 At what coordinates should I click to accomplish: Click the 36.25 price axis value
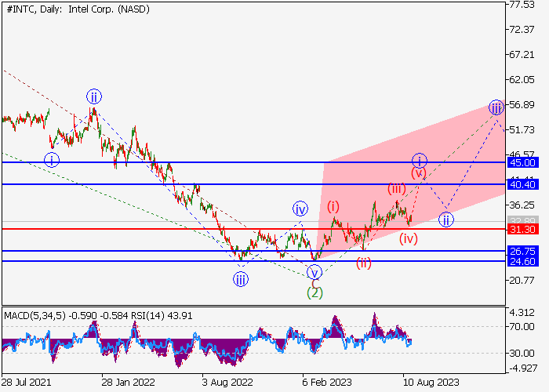click(x=522, y=205)
